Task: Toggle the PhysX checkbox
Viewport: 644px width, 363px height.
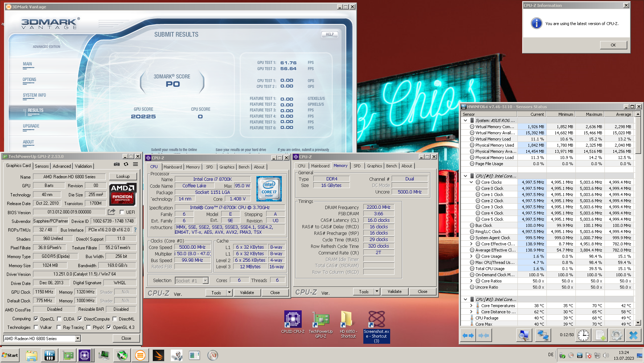Action: pyautogui.click(x=88, y=327)
